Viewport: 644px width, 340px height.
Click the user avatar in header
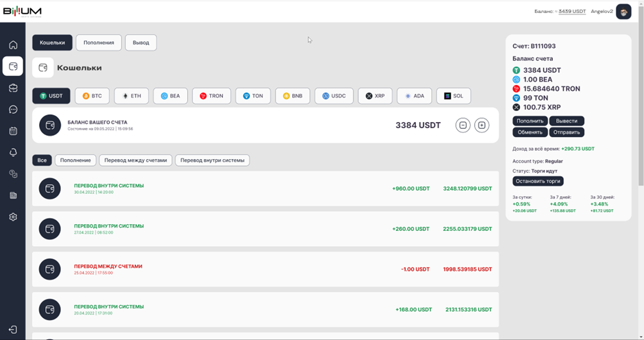pyautogui.click(x=623, y=12)
